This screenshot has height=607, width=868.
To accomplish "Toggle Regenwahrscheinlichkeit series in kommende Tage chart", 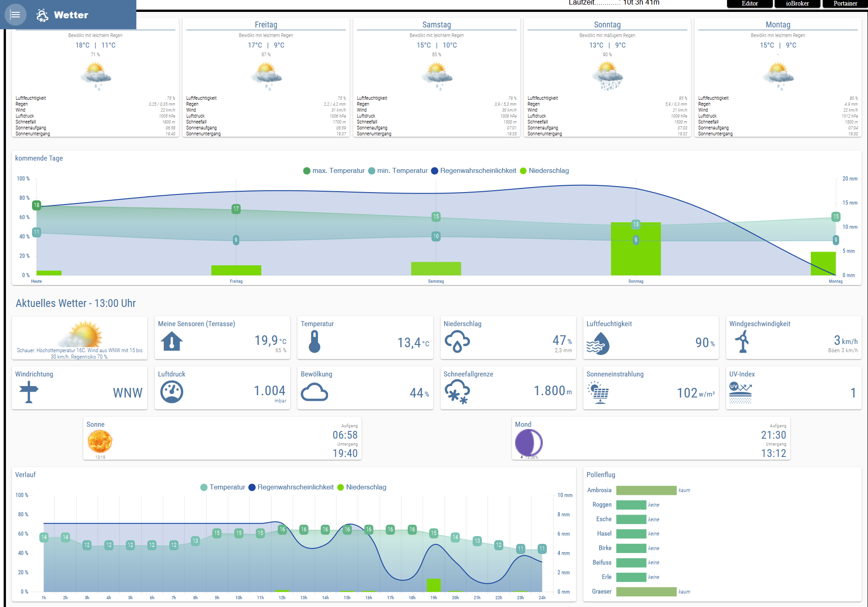I will 474,171.
